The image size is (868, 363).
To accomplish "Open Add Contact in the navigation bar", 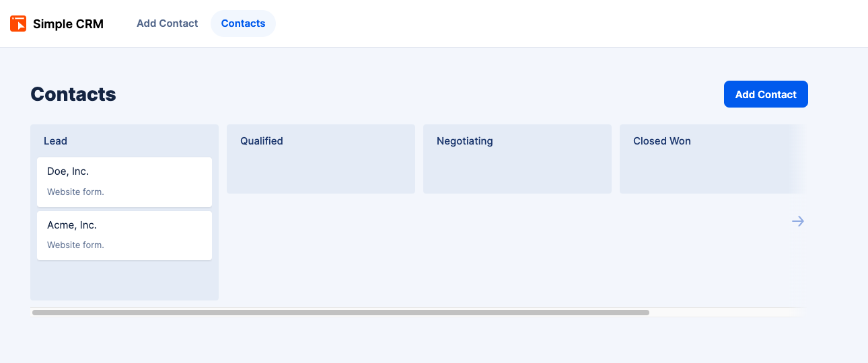I will [167, 24].
